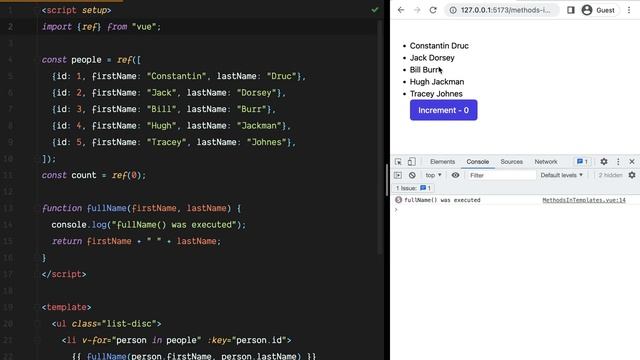The height and width of the screenshot is (360, 640).
Task: Click Jack Dorsey list item
Action: pyautogui.click(x=432, y=58)
